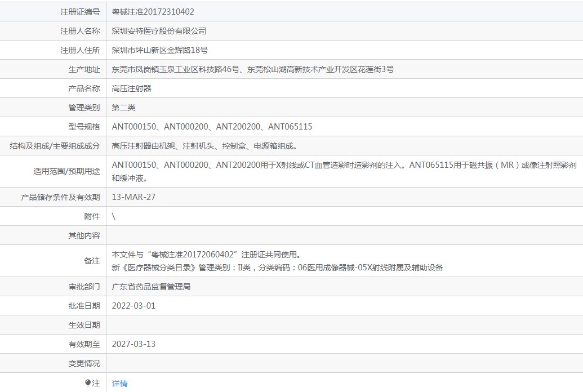Image resolution: width=583 pixels, height=392 pixels.
Task: Click the 有效期至 label
Action: (x=84, y=344)
